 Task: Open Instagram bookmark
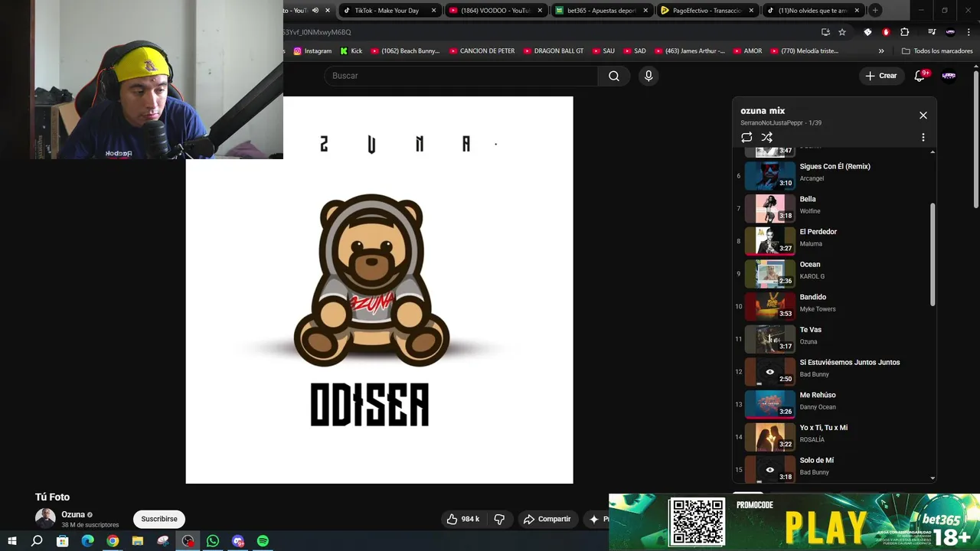[312, 51]
